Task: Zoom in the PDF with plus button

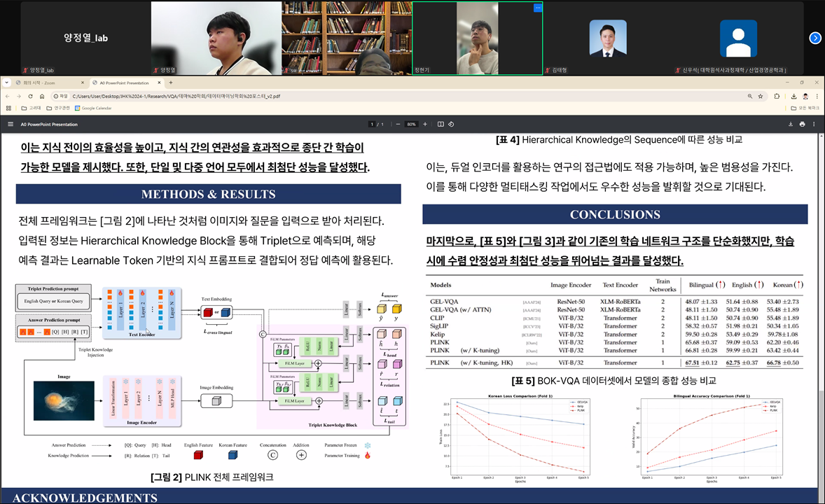Action: pos(425,124)
